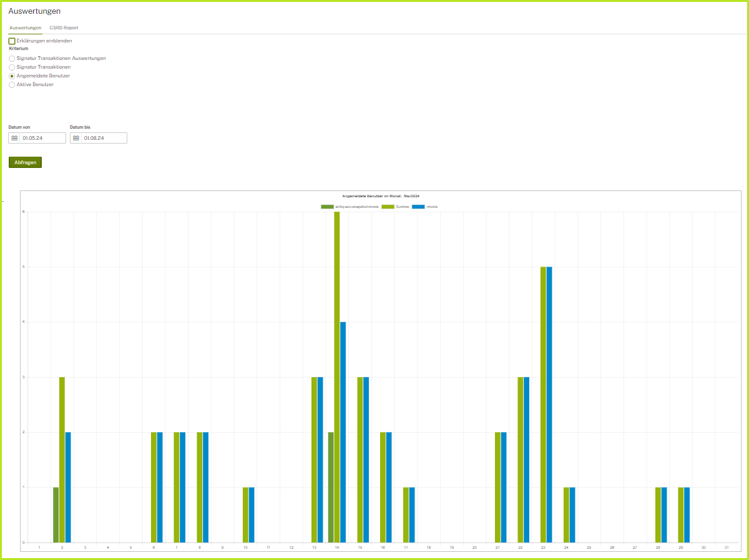Click the Summe bar on day 29
Viewport: 749px width, 560px height.
681,514
